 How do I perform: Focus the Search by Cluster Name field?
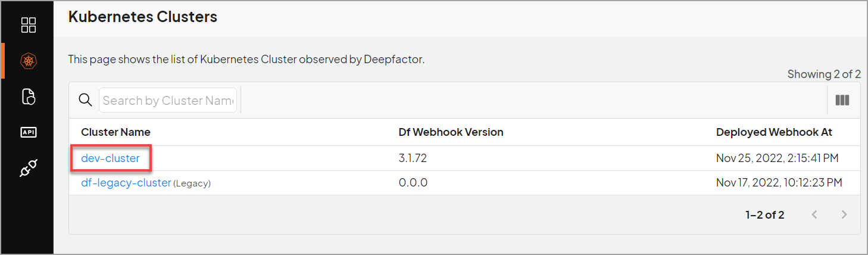(168, 100)
